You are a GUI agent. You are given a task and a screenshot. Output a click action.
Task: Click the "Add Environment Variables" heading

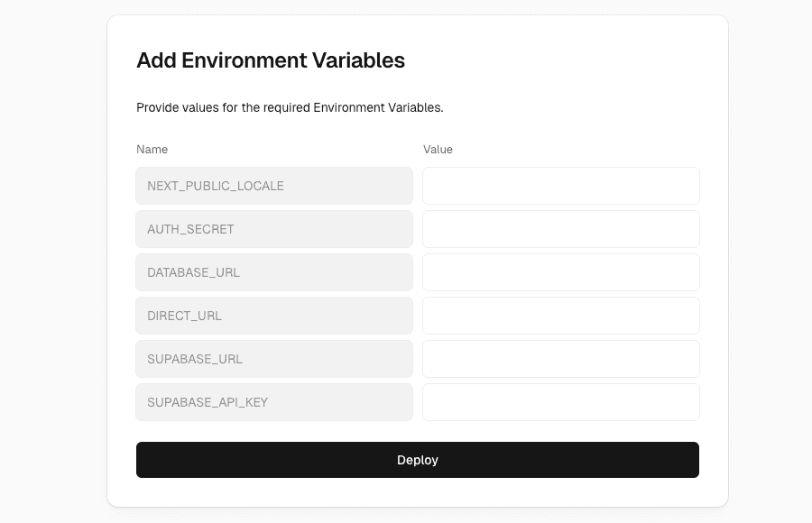pyautogui.click(x=271, y=60)
